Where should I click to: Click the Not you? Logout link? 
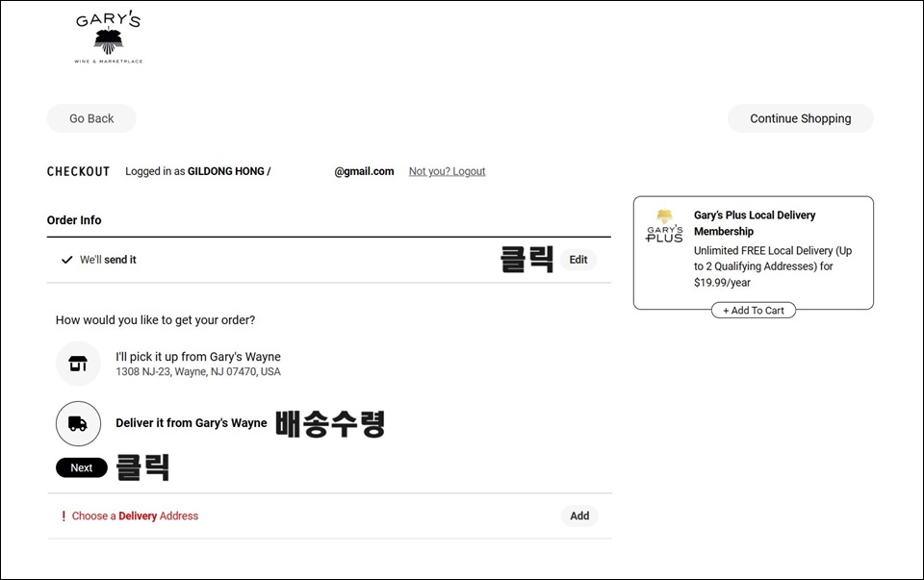pyautogui.click(x=447, y=171)
